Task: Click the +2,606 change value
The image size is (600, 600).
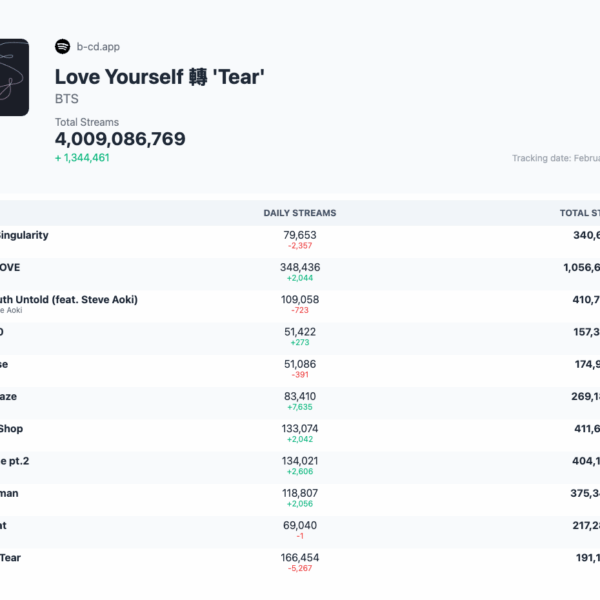Action: 300,471
